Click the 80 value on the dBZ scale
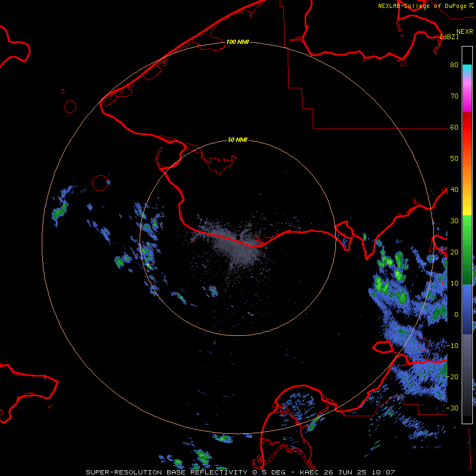The width and height of the screenshot is (476, 476). (x=454, y=65)
